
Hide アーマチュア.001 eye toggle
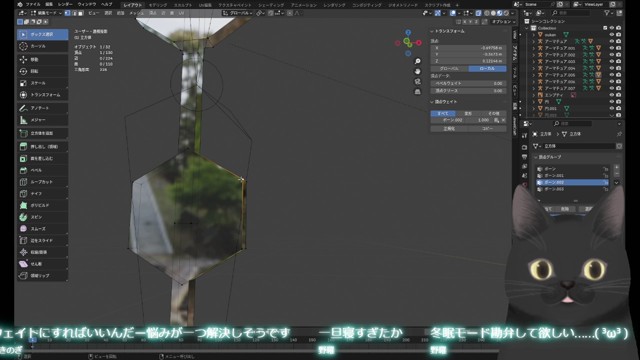click(x=611, y=48)
